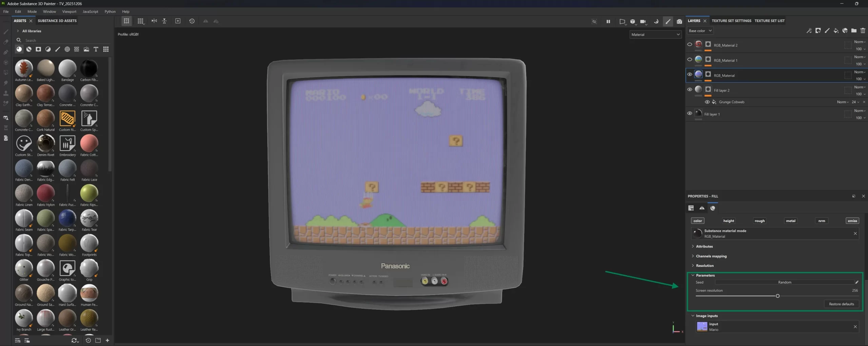Screen dimensions: 868x346
Task: Click the Restore defaults button
Action: 841,304
